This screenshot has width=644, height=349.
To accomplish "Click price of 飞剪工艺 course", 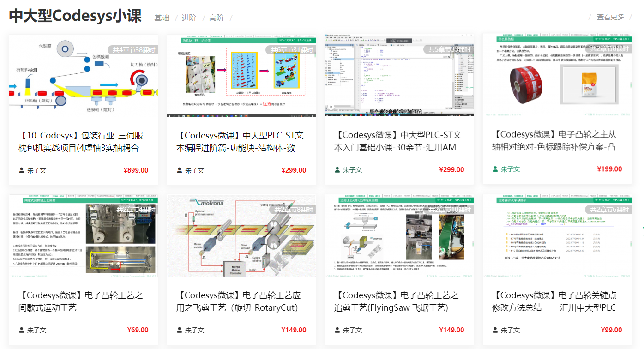I will click(294, 330).
